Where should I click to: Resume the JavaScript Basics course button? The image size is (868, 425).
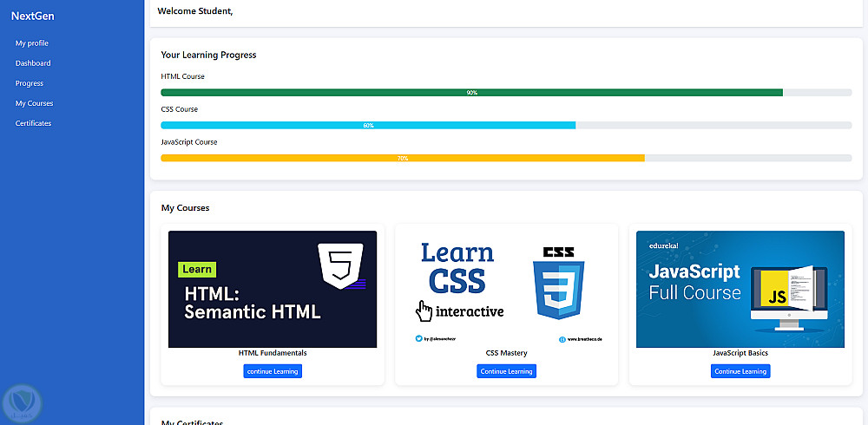click(x=740, y=371)
